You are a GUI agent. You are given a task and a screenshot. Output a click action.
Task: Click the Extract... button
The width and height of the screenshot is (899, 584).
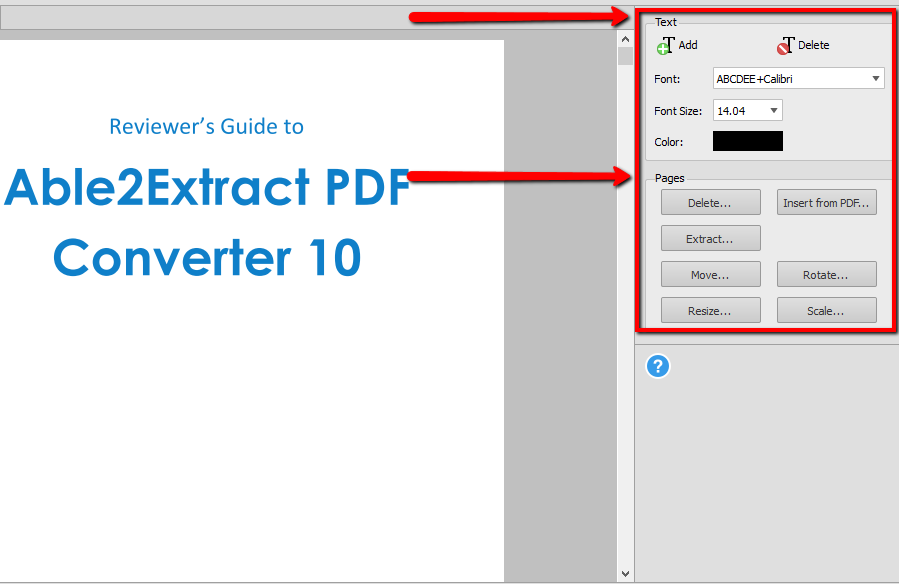click(710, 238)
